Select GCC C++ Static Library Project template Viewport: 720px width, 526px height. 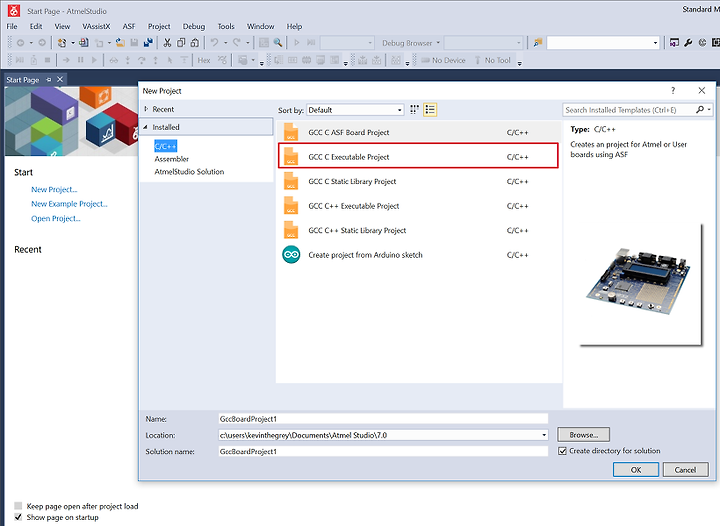(418, 230)
